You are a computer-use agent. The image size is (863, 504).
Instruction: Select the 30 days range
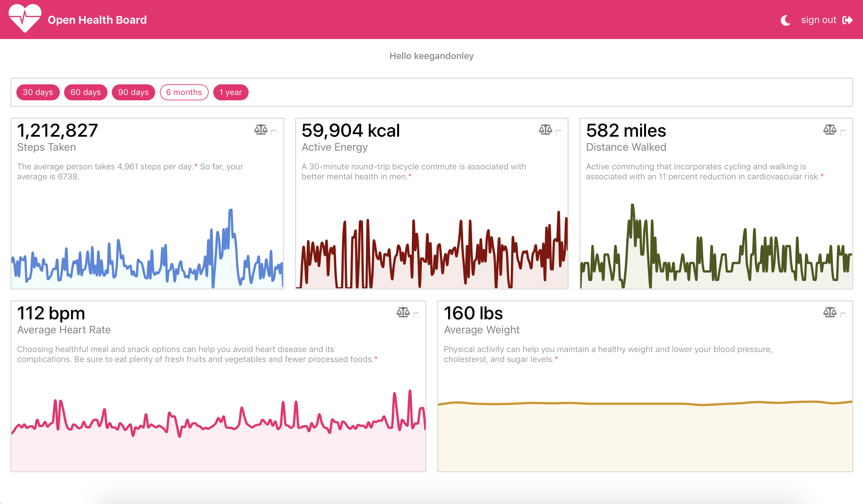(38, 92)
